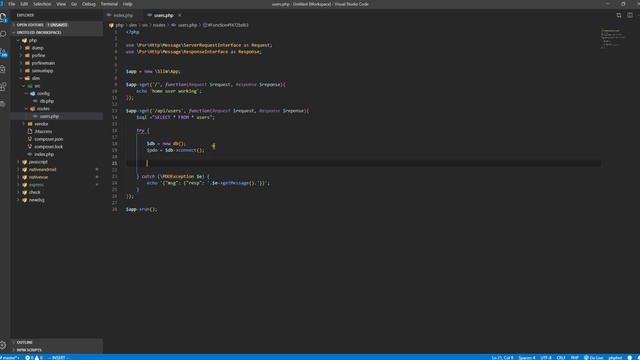Open the File menu
Viewport: 640px width, 360px height.
click(11, 4)
